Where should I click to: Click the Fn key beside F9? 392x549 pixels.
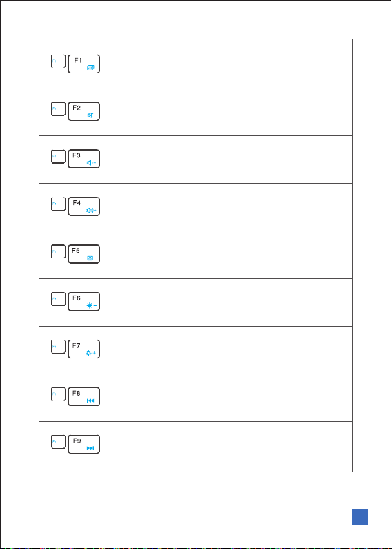[58, 442]
